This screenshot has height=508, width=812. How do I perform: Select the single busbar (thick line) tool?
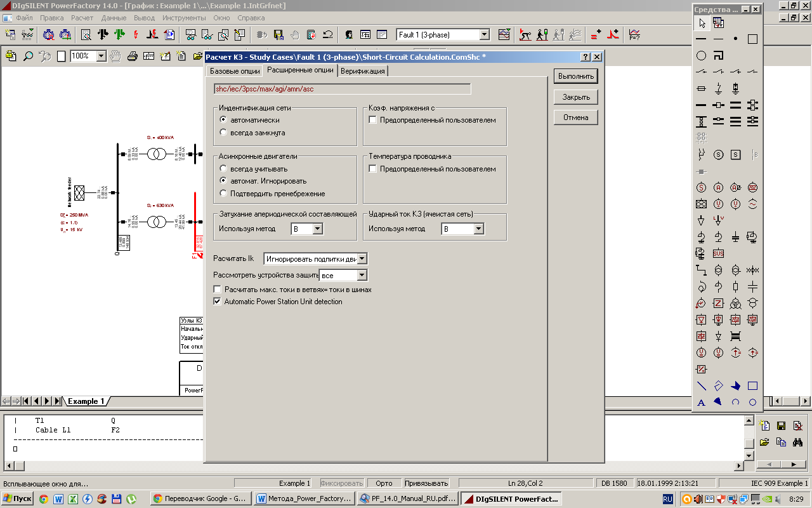pos(701,39)
